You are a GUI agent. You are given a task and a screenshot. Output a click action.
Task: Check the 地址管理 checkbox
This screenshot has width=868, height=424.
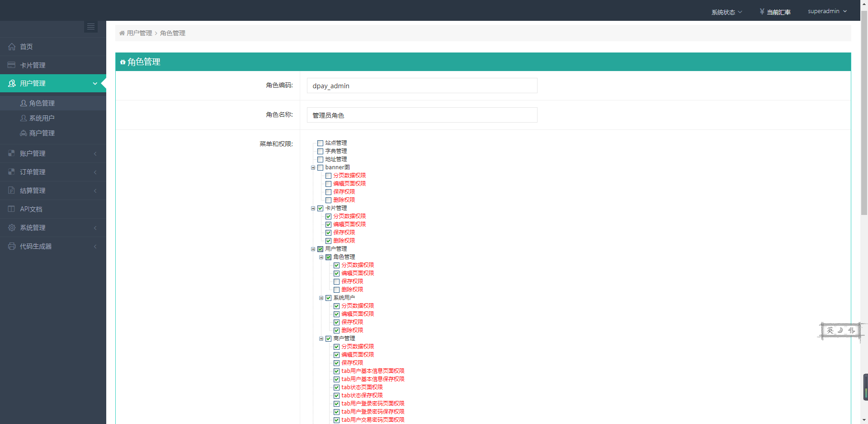(x=321, y=159)
